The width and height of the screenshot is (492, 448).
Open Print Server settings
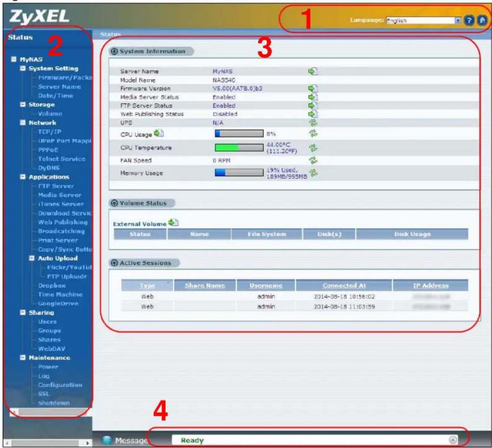coord(58,240)
